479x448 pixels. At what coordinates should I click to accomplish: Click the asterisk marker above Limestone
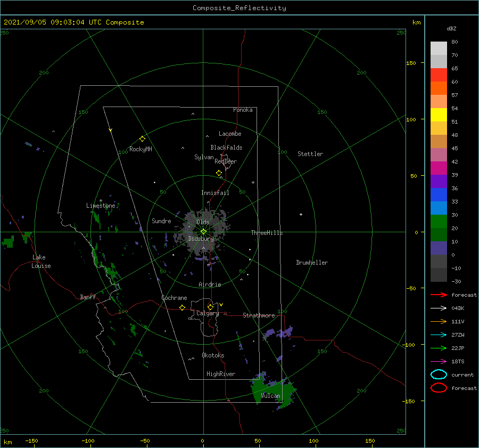101,201
